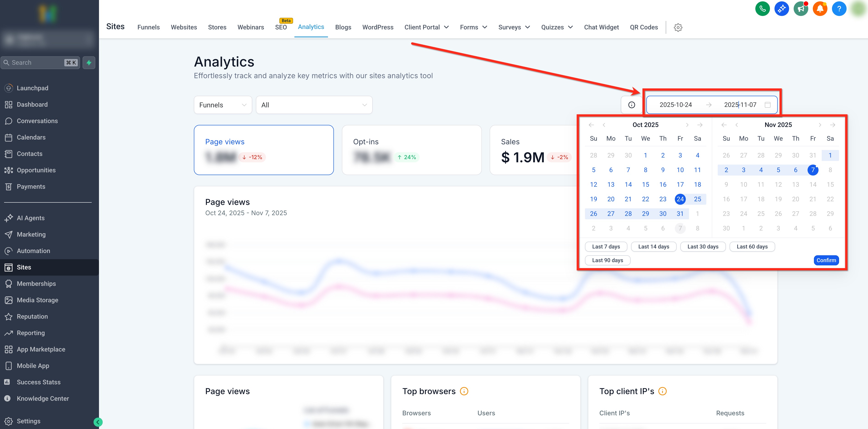Switch to the Websites tab
868x429 pixels.
pyautogui.click(x=184, y=27)
